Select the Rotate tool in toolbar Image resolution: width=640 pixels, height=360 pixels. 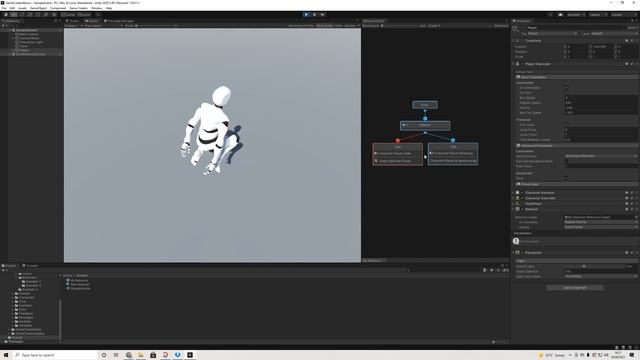click(22, 14)
